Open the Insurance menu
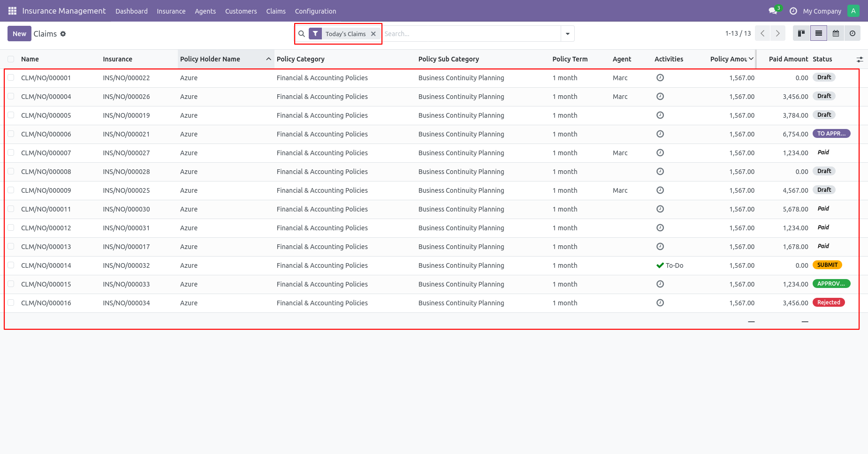Screen dimensions: 868x454 click(171, 11)
